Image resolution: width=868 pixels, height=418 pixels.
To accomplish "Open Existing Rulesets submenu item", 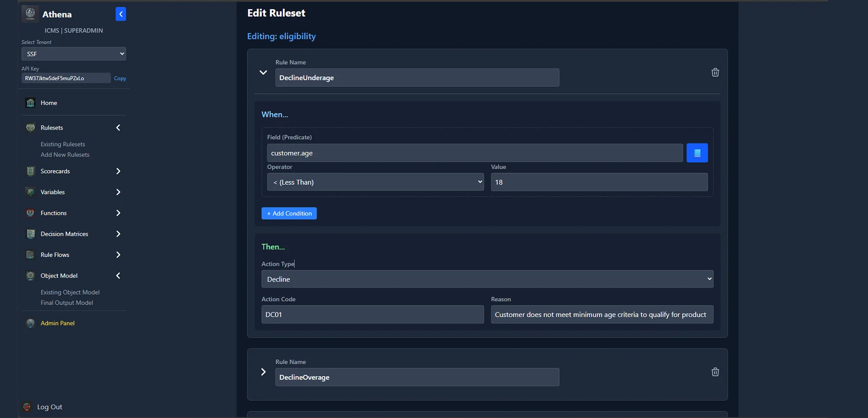I will click(63, 144).
